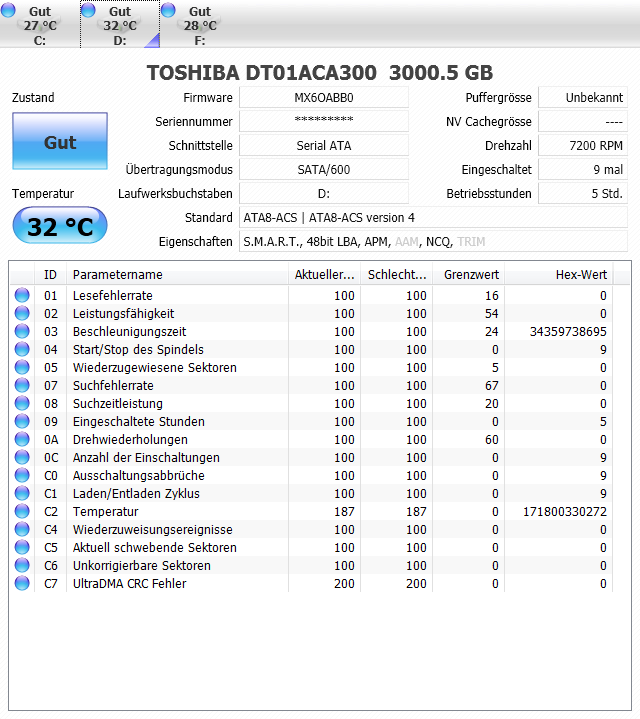The height and width of the screenshot is (719, 640).
Task: Click the blue status orb above F:
Action: [x=169, y=10]
